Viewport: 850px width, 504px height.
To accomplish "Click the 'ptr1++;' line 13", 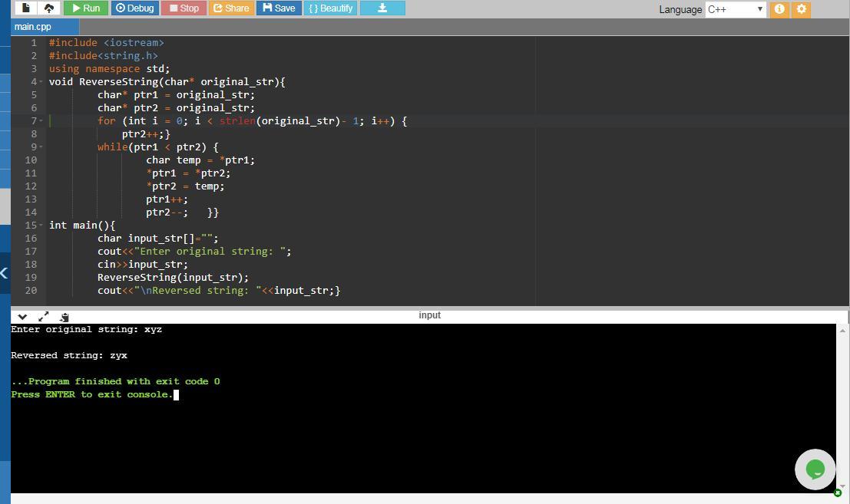I will pos(167,199).
